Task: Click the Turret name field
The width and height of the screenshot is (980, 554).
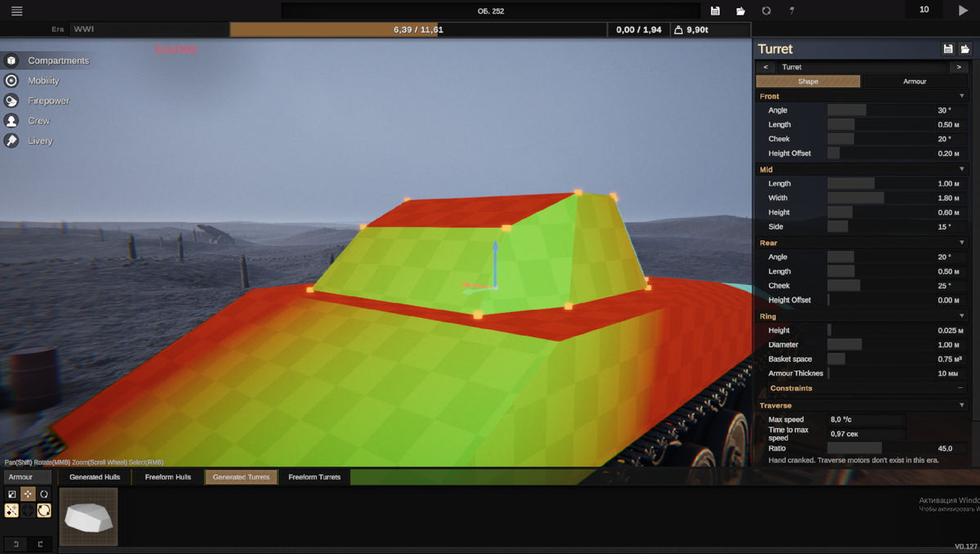Action: (x=862, y=67)
